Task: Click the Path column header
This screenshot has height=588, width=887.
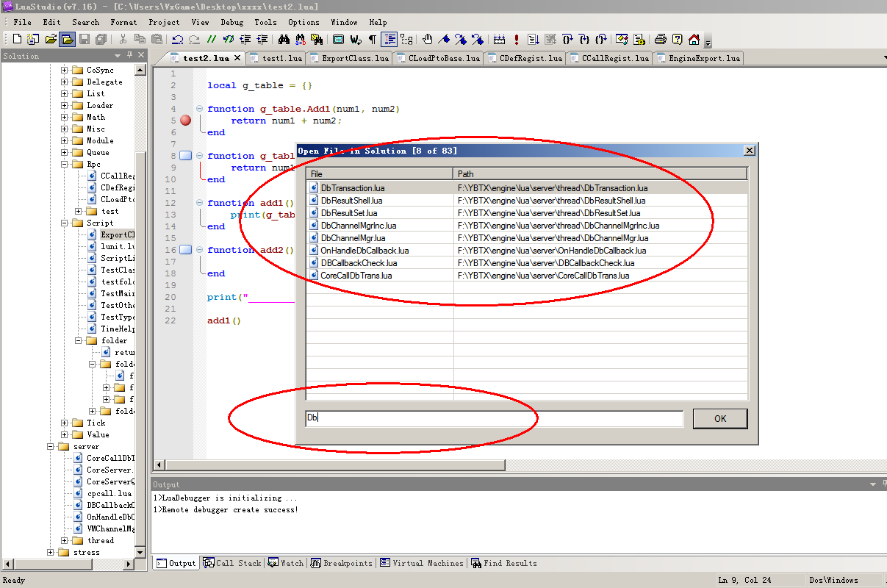Action: point(600,174)
